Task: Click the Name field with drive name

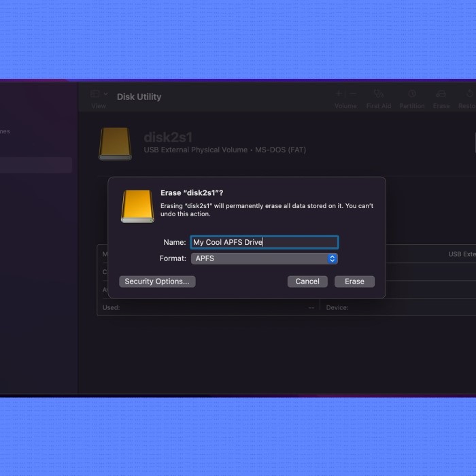Action: click(264, 242)
